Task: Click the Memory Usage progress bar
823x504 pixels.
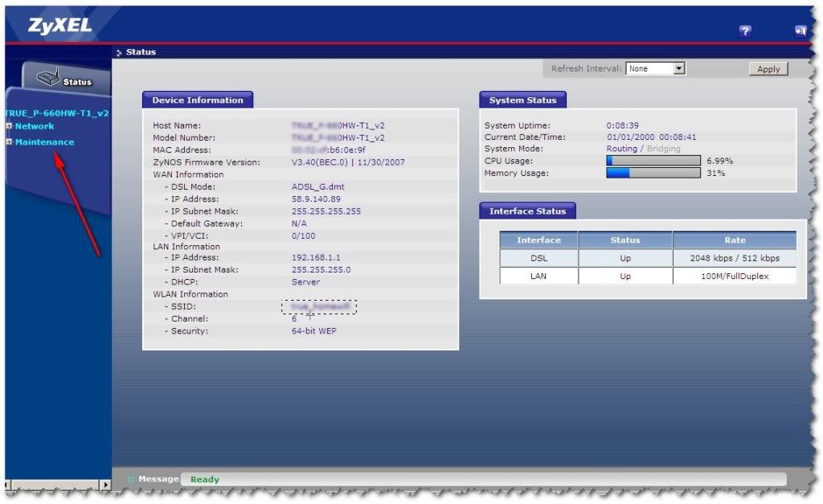Action: pyautogui.click(x=653, y=173)
